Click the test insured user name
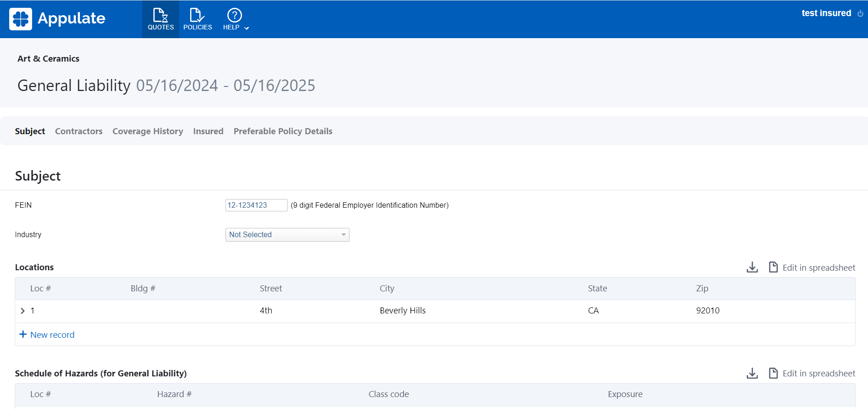This screenshot has width=868, height=409. [x=826, y=13]
